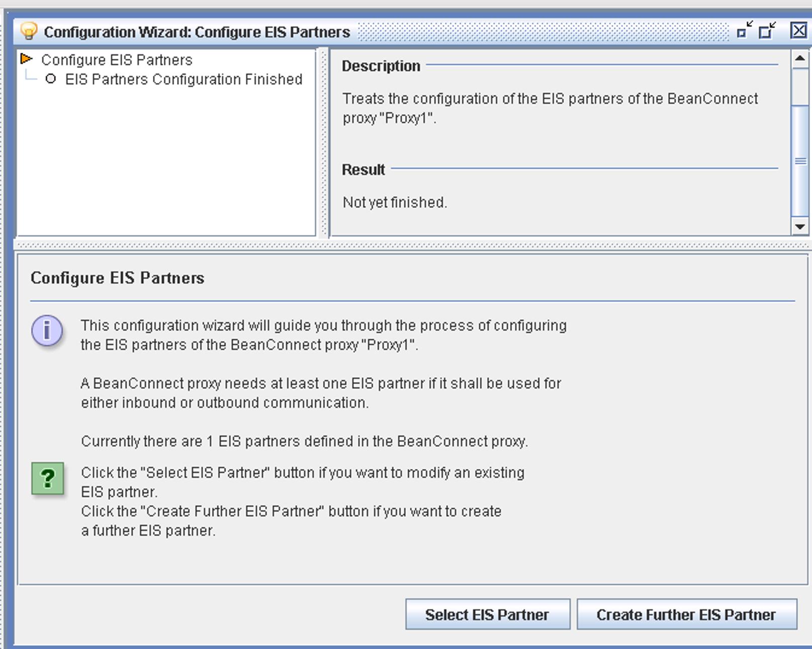Image resolution: width=812 pixels, height=649 pixels.
Task: Click the Result section heading
Action: [363, 170]
